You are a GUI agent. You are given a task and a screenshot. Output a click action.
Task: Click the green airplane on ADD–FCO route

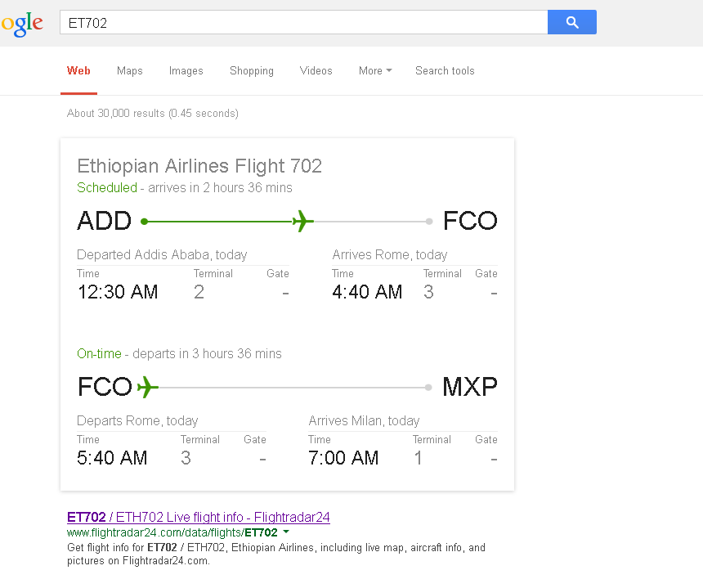(302, 221)
